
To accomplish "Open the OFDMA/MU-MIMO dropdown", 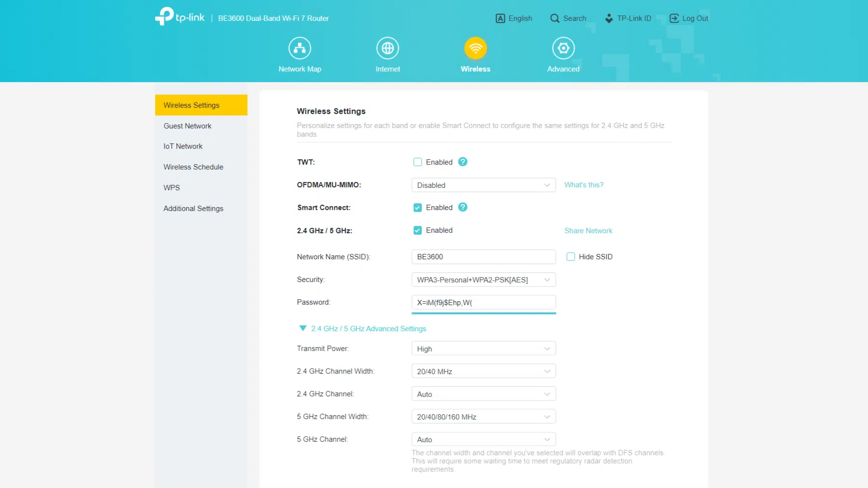I will (484, 185).
